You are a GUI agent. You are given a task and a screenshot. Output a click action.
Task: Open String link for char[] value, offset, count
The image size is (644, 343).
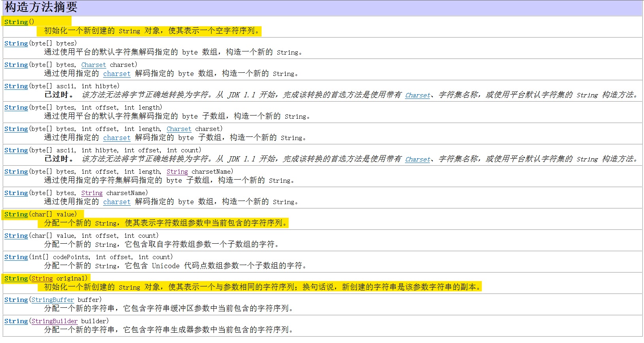pyautogui.click(x=16, y=236)
